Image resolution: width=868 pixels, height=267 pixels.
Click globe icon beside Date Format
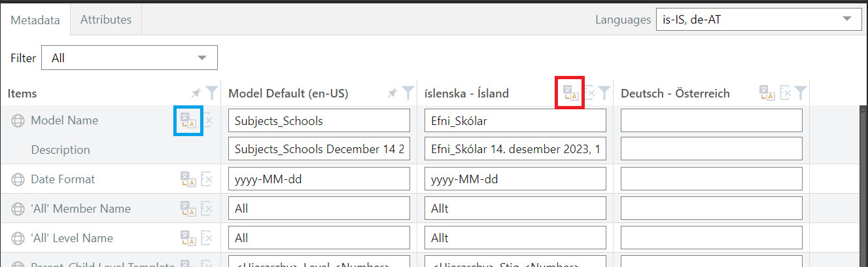point(18,179)
